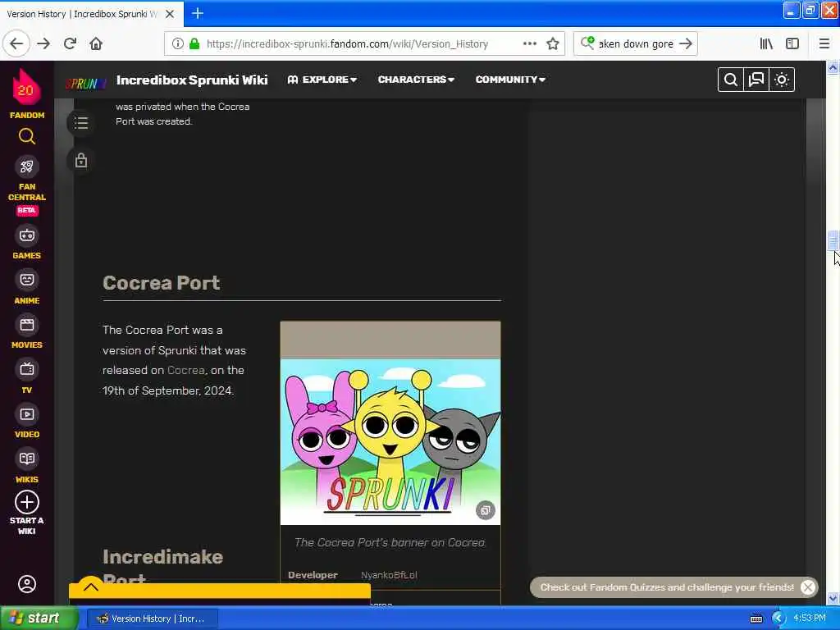Reload the current page
The height and width of the screenshot is (630, 840).
pos(70,43)
